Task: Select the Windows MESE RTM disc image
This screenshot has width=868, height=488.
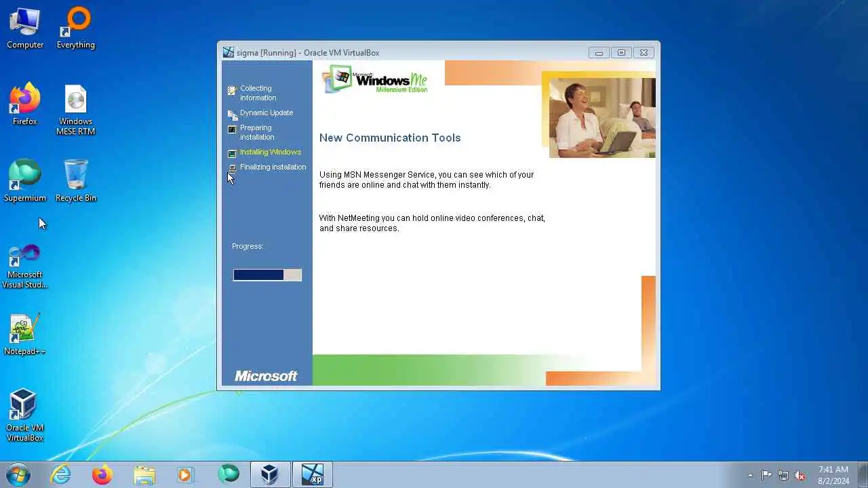Action: (x=75, y=110)
